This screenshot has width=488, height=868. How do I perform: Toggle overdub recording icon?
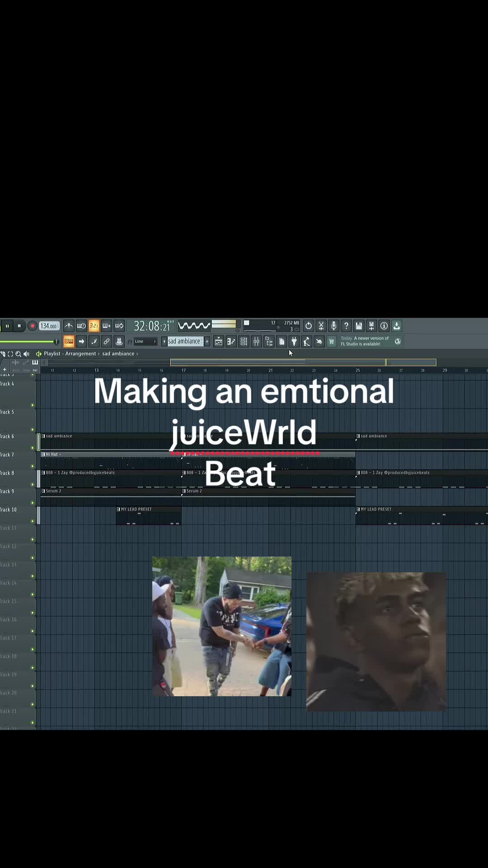107,325
